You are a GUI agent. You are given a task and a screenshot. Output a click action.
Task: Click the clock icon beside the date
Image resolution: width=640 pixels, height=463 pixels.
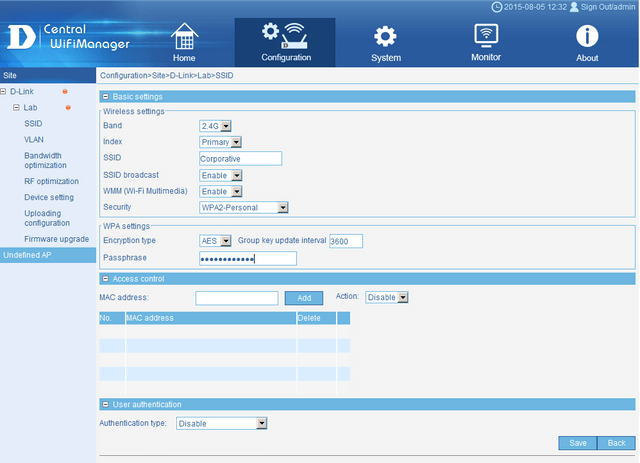click(497, 7)
